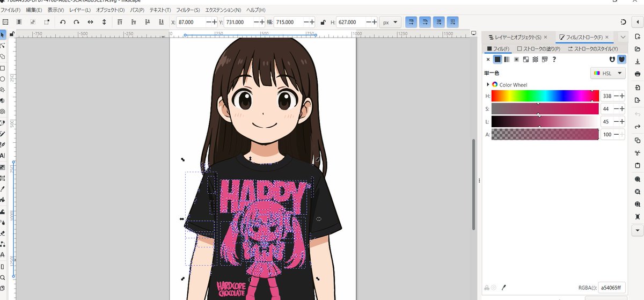Click the Copy icon in command bar

[637, 140]
